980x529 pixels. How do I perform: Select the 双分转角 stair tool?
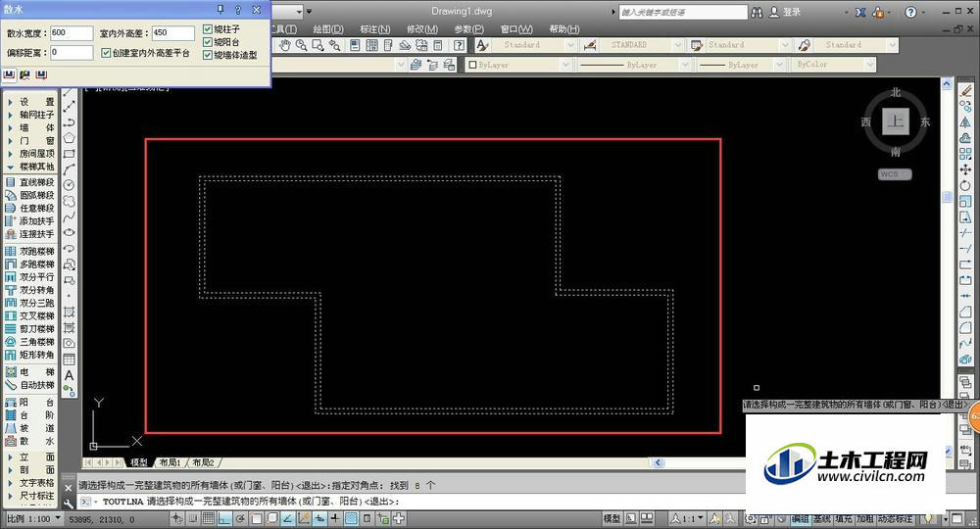click(x=29, y=290)
